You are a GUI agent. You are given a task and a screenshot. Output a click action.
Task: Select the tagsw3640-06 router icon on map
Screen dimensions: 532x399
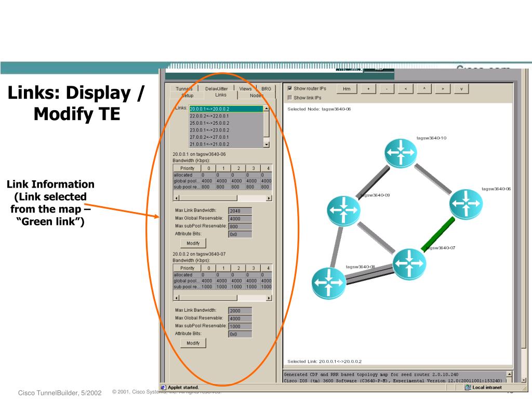[x=466, y=203]
